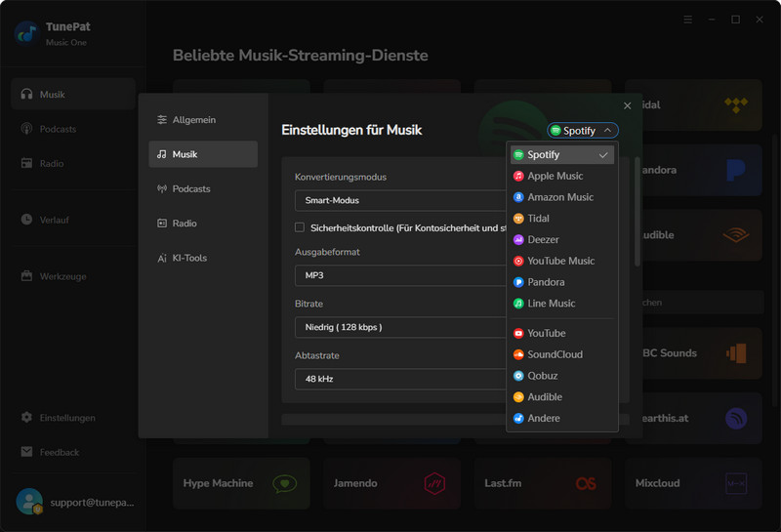Select Andere option in the dropdown

[x=562, y=419]
